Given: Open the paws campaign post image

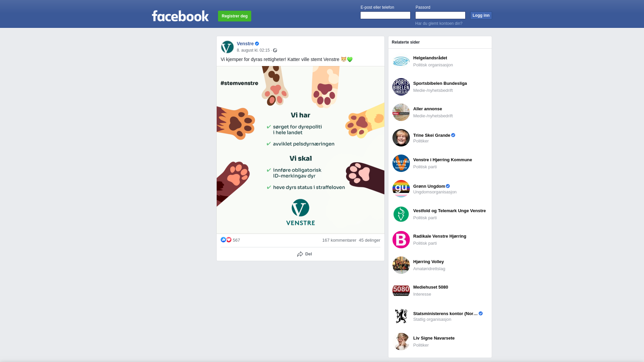Looking at the screenshot, I should 301,150.
